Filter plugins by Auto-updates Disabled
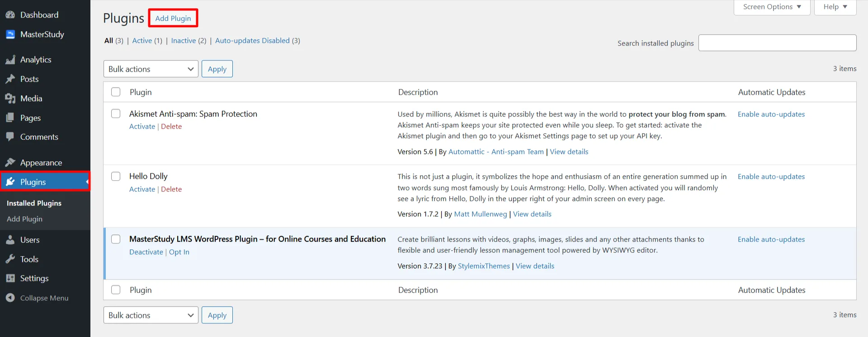The width and height of the screenshot is (868, 337). click(x=252, y=41)
